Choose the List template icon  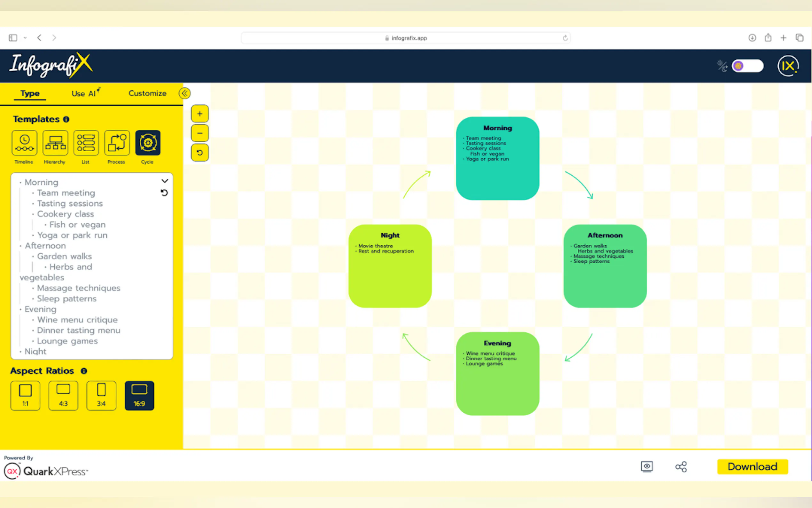(x=86, y=143)
